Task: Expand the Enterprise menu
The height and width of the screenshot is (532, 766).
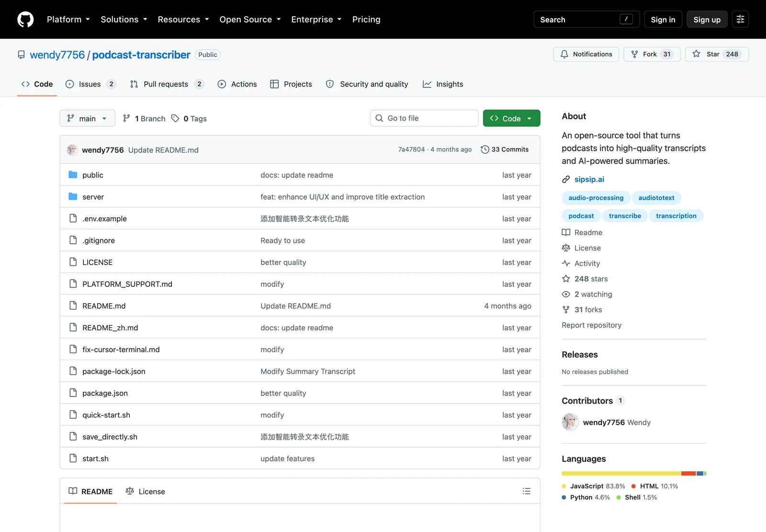Action: (316, 19)
